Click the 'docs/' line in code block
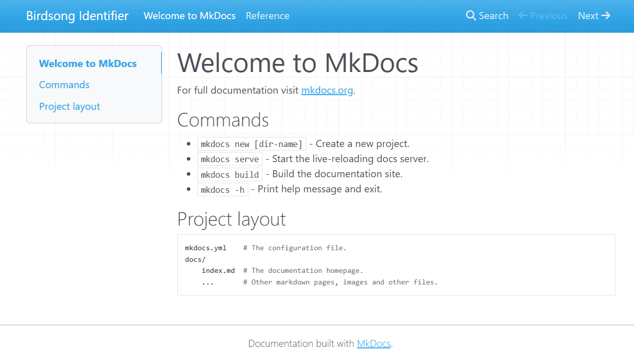Viewport: 634px width, 364px height. pos(195,259)
